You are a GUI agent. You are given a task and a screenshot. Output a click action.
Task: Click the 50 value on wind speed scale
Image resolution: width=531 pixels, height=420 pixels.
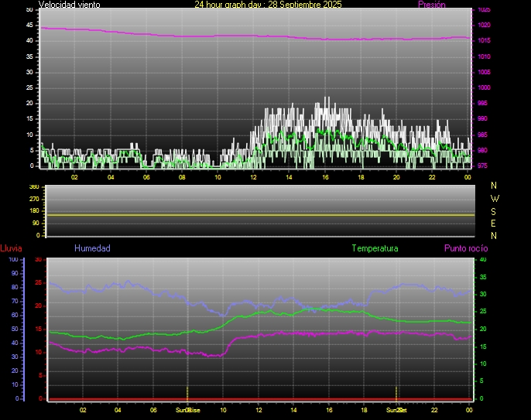coord(29,9)
